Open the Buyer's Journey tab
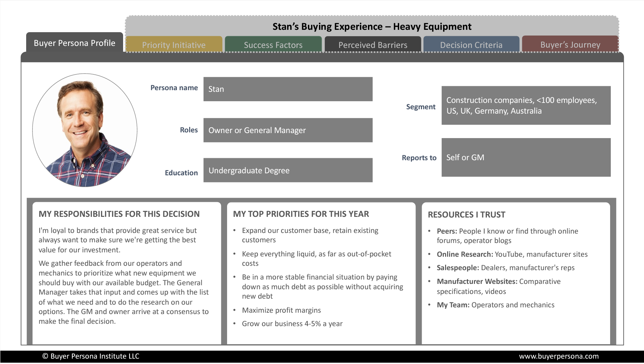This screenshot has height=364, width=644. coord(570,45)
